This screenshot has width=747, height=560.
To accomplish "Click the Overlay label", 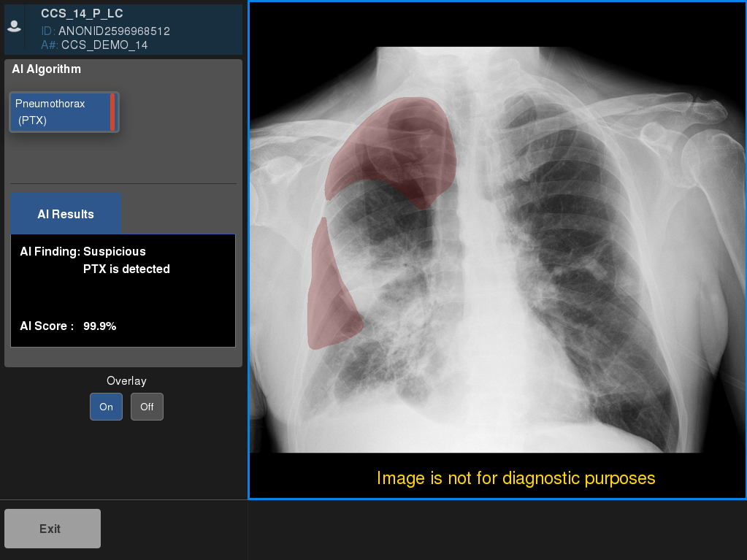I will pyautogui.click(x=126, y=380).
